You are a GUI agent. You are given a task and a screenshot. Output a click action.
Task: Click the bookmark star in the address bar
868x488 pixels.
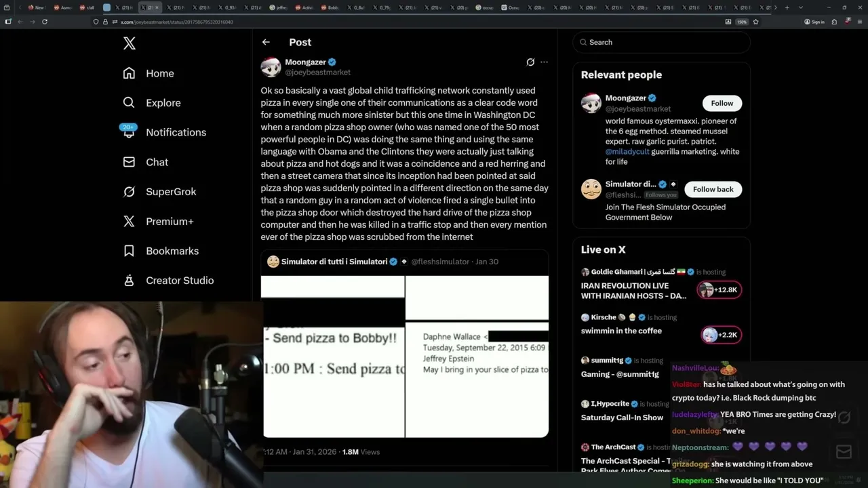pyautogui.click(x=755, y=22)
